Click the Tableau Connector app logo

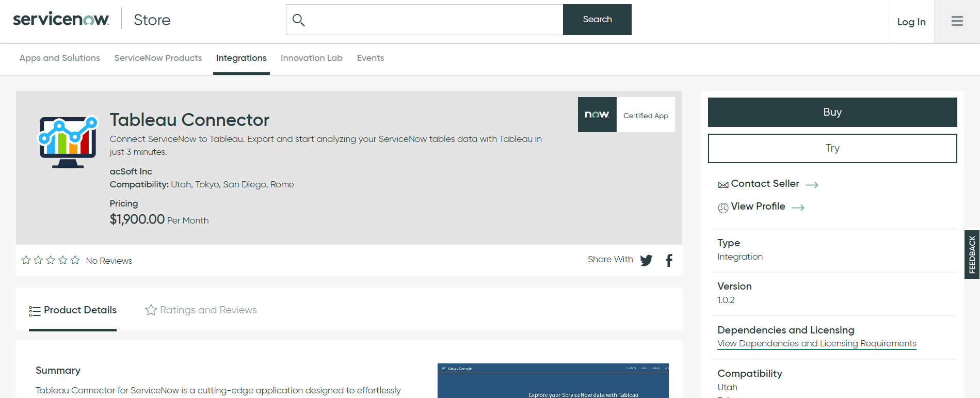click(68, 141)
